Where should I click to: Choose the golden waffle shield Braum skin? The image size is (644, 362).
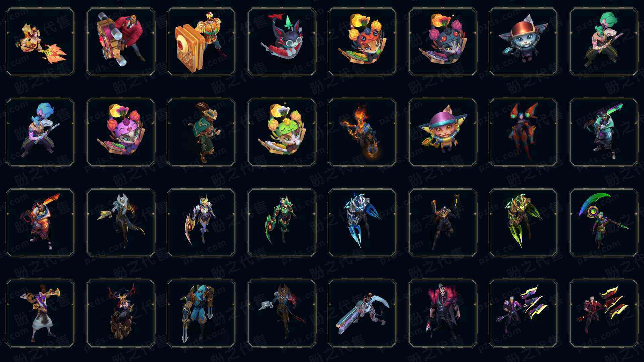click(x=201, y=42)
